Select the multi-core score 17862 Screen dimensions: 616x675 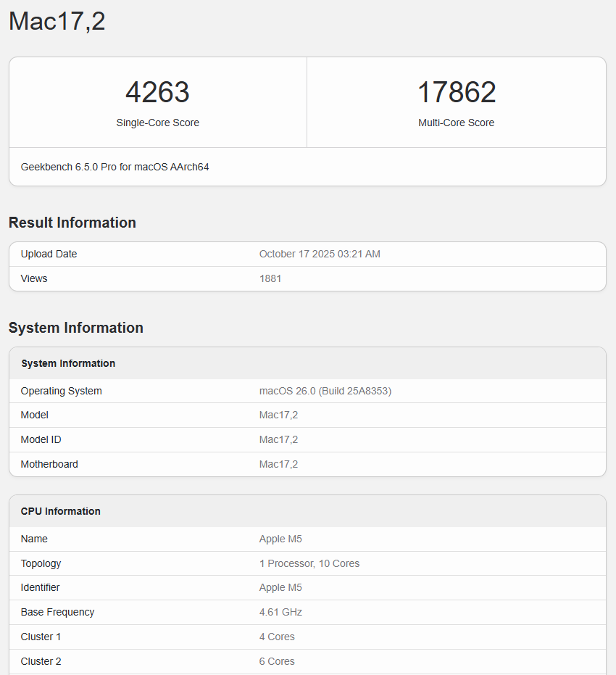[x=457, y=92]
